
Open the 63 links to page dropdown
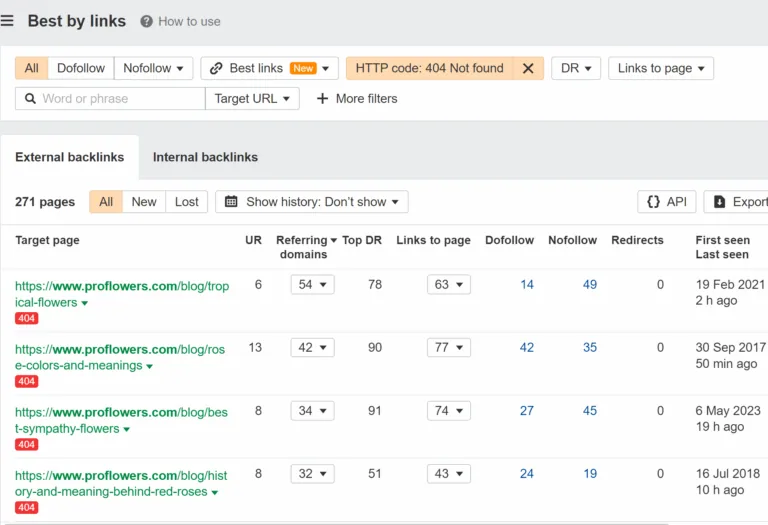click(449, 285)
